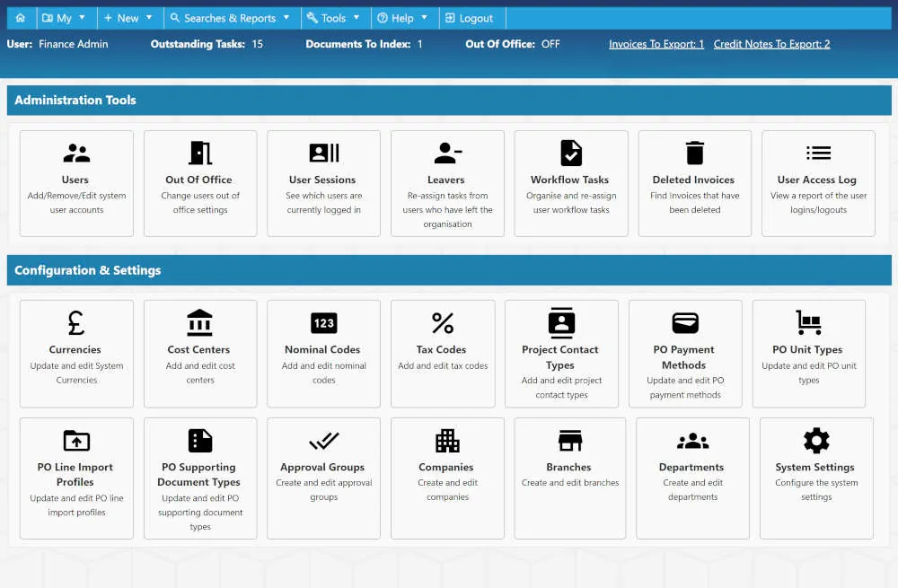Image resolution: width=898 pixels, height=588 pixels.
Task: Open the Cost Centers bank icon
Action: [200, 322]
